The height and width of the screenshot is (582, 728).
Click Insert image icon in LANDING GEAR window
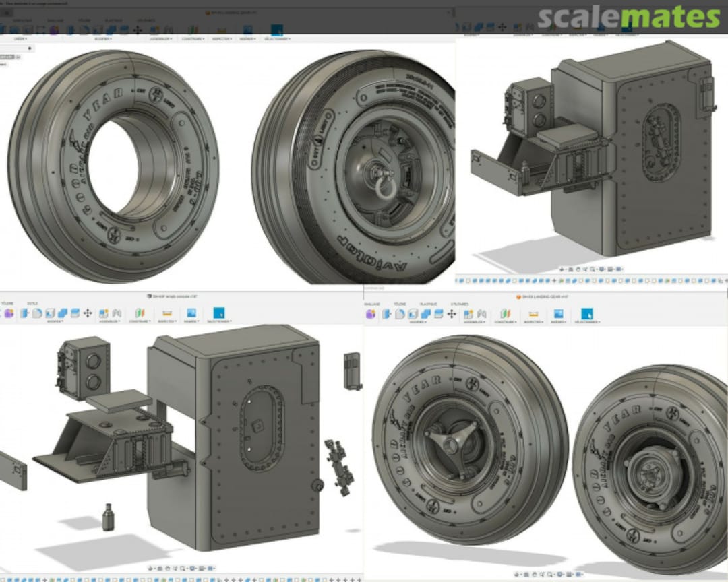click(x=559, y=313)
